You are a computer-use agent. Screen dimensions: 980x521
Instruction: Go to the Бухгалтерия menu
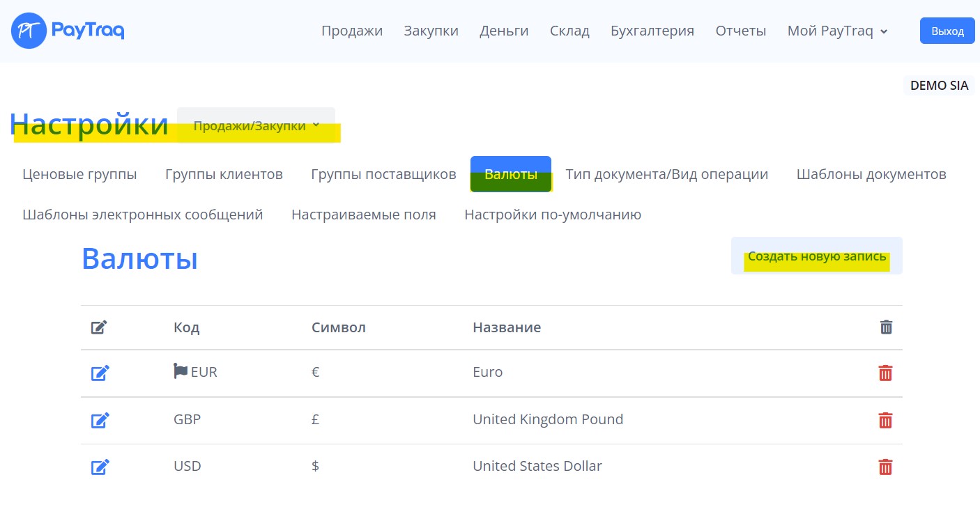[652, 31]
